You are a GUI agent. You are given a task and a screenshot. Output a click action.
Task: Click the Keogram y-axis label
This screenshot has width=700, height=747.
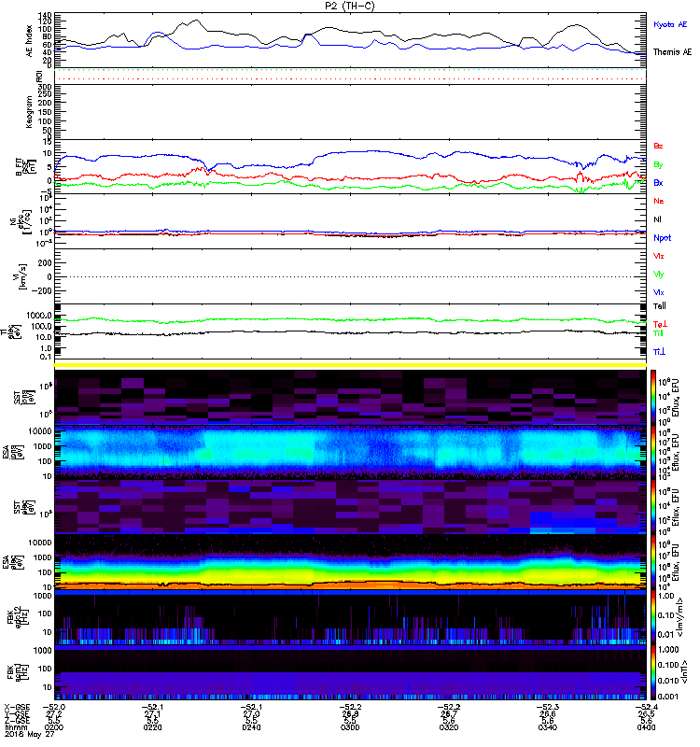(x=29, y=112)
